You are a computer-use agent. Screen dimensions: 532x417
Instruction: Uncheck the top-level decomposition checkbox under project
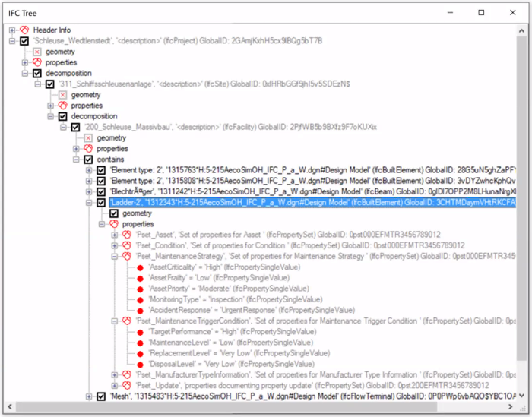coord(37,73)
